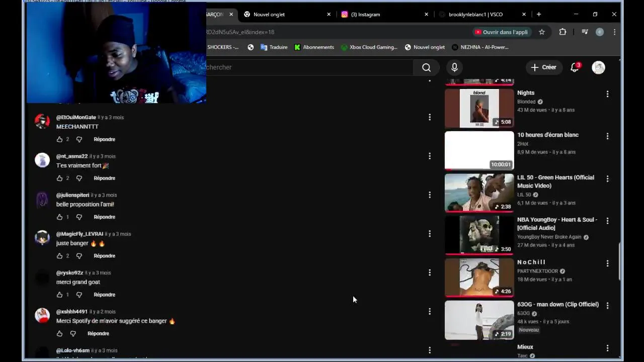Like the belle proposition l'ami comment

pyautogui.click(x=59, y=217)
